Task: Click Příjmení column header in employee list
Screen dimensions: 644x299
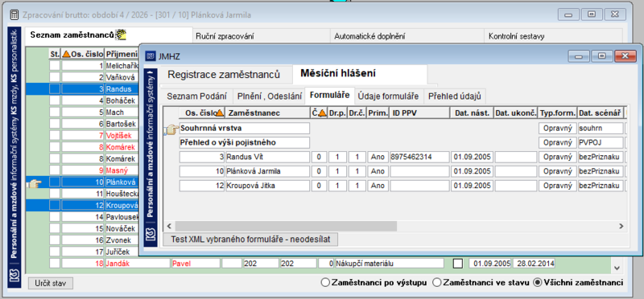Action: coord(122,54)
